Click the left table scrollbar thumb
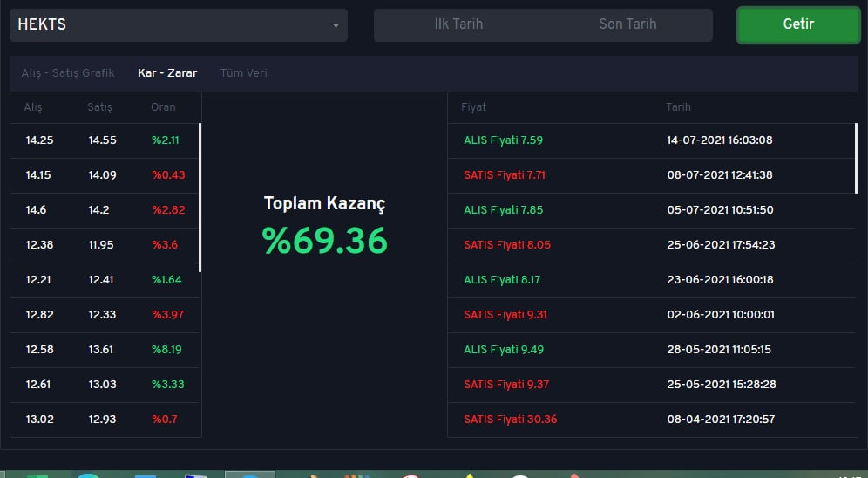 pos(200,197)
